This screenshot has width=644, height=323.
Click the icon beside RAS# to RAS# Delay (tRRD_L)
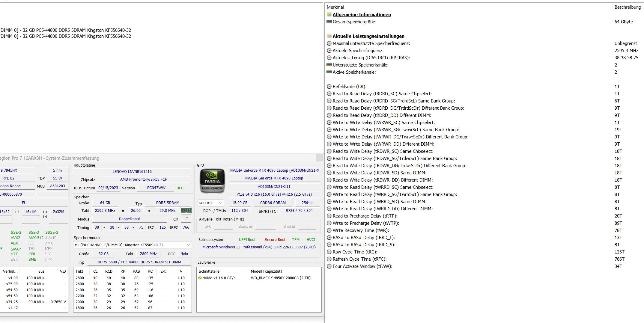(x=329, y=237)
